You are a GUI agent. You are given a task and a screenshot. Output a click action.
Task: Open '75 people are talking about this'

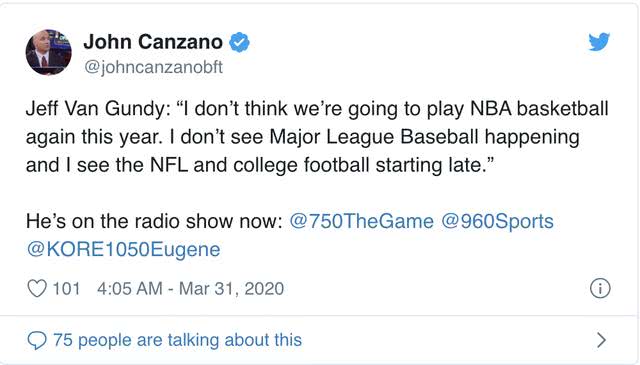[x=178, y=340]
